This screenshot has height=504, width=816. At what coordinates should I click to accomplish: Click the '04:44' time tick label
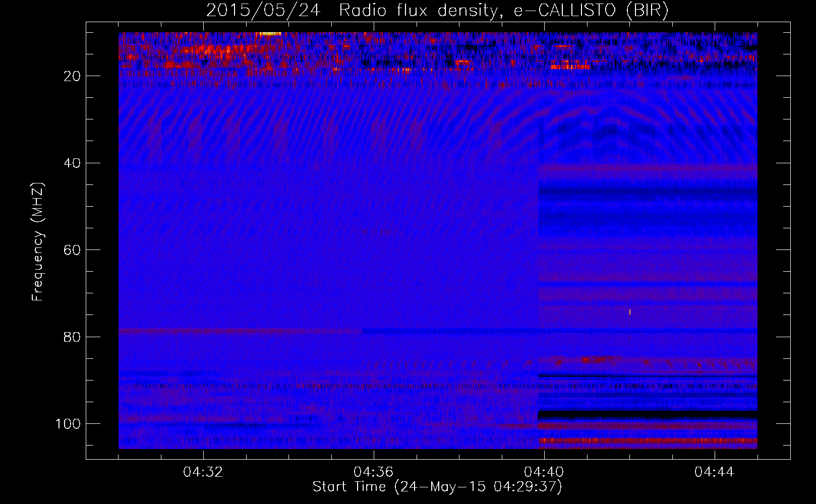pos(714,472)
